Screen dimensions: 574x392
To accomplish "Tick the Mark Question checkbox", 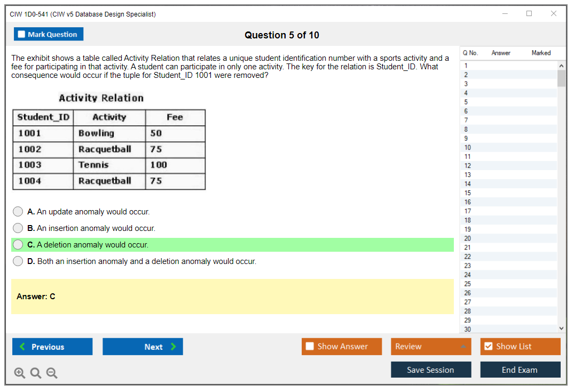I will [x=22, y=35].
